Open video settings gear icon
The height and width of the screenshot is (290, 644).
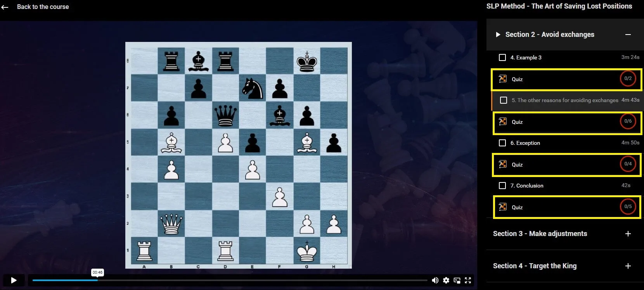point(446,280)
